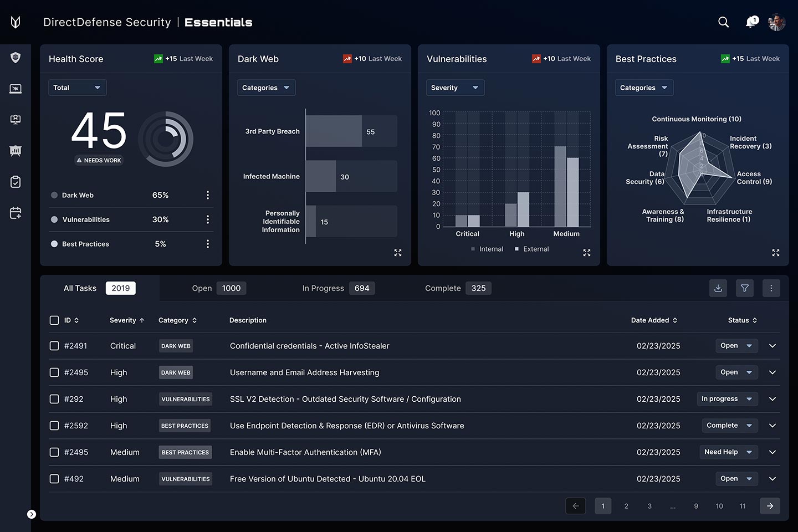Open Best Practices score row options menu
Image resolution: width=798 pixels, height=532 pixels.
pyautogui.click(x=208, y=244)
